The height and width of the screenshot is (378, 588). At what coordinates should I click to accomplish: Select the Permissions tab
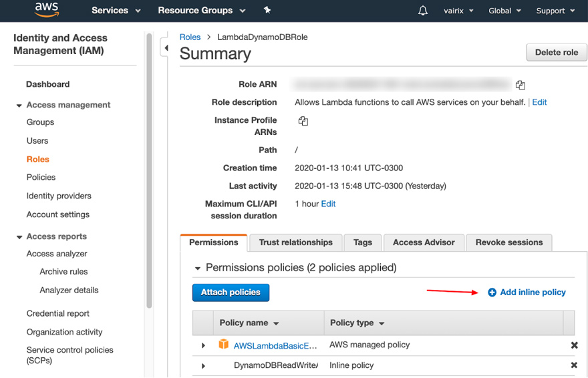214,242
